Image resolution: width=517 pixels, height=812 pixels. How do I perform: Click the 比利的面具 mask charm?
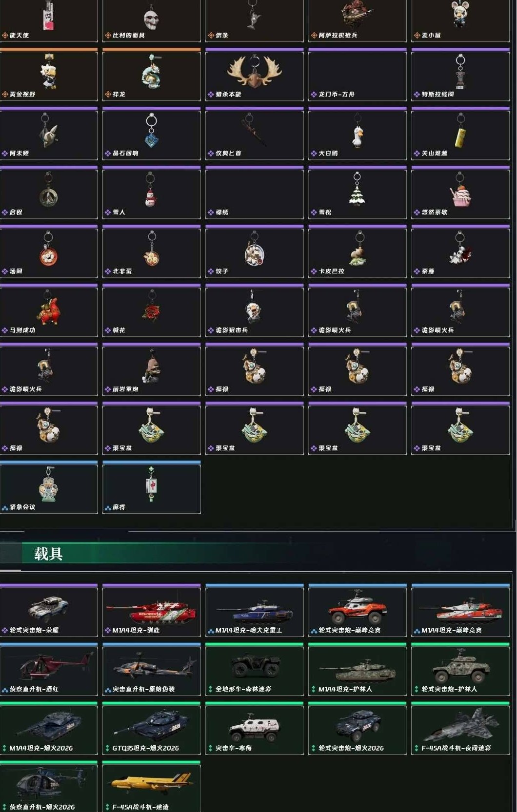click(x=152, y=21)
